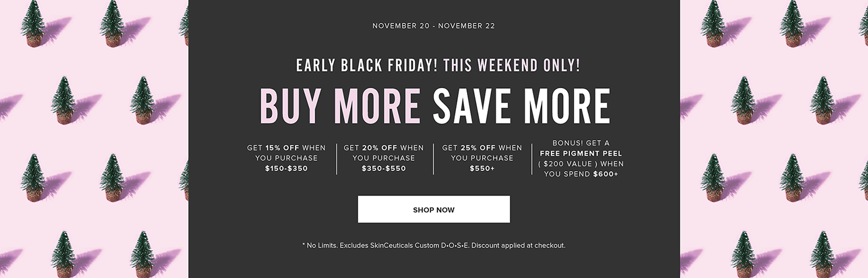The height and width of the screenshot is (278, 868).
Task: Click the November 20 - November 22 date text
Action: pos(433,26)
